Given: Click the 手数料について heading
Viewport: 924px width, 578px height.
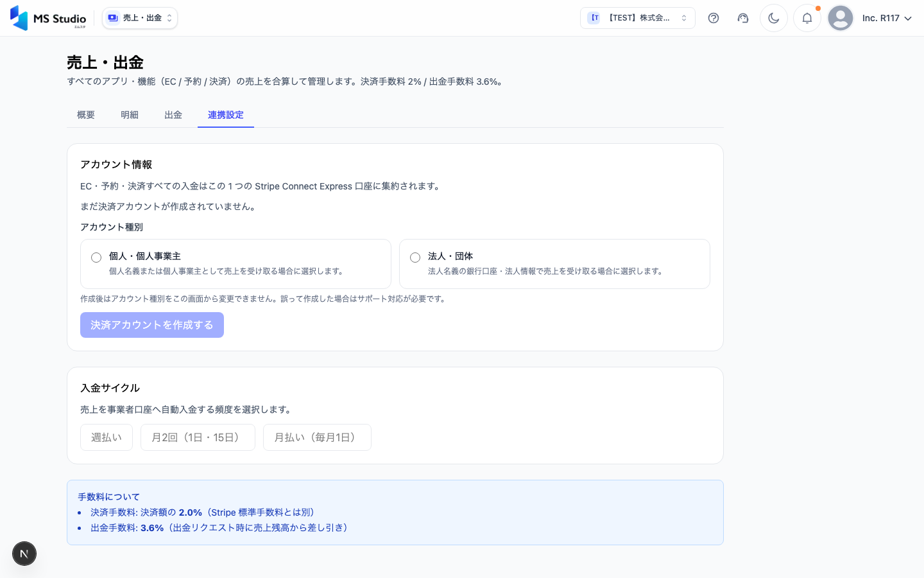Looking at the screenshot, I should (x=108, y=497).
